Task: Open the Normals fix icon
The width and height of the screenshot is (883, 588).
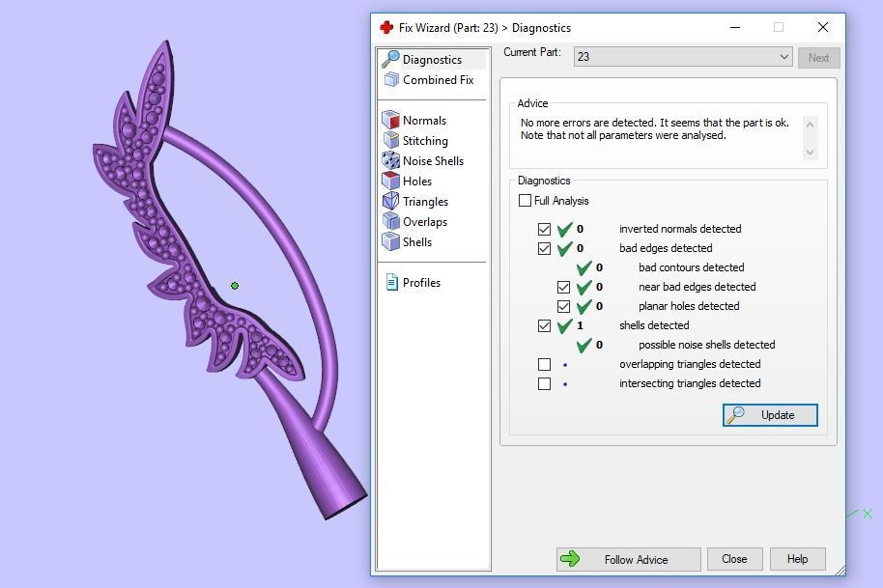Action: [390, 120]
